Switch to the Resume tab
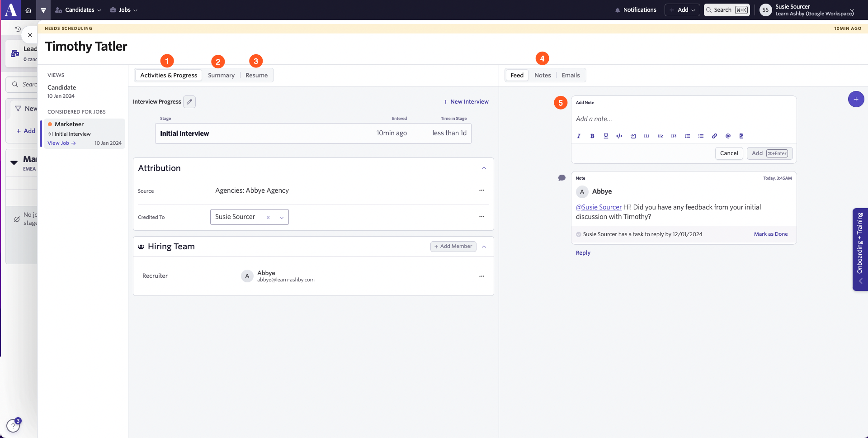Screen dimensions: 868x438 tap(256, 75)
